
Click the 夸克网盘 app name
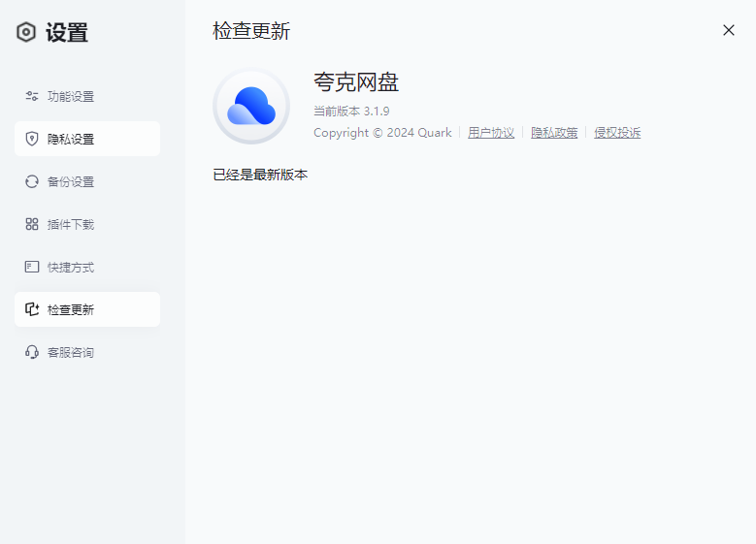(356, 81)
